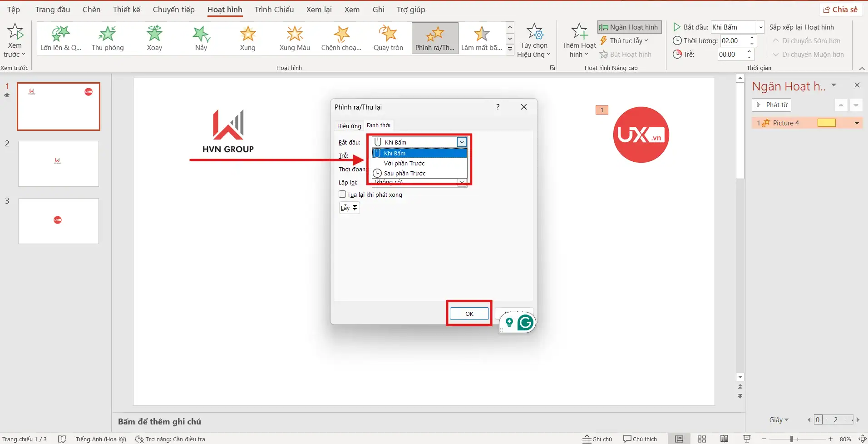The height and width of the screenshot is (444, 868).
Task: Expand the animation gallery more button
Action: [510, 49]
